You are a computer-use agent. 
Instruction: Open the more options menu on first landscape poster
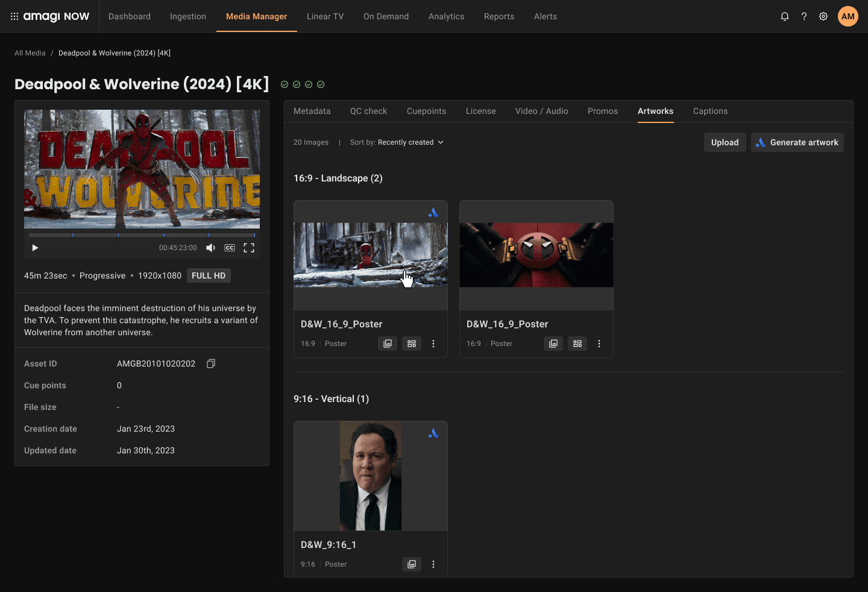point(433,344)
